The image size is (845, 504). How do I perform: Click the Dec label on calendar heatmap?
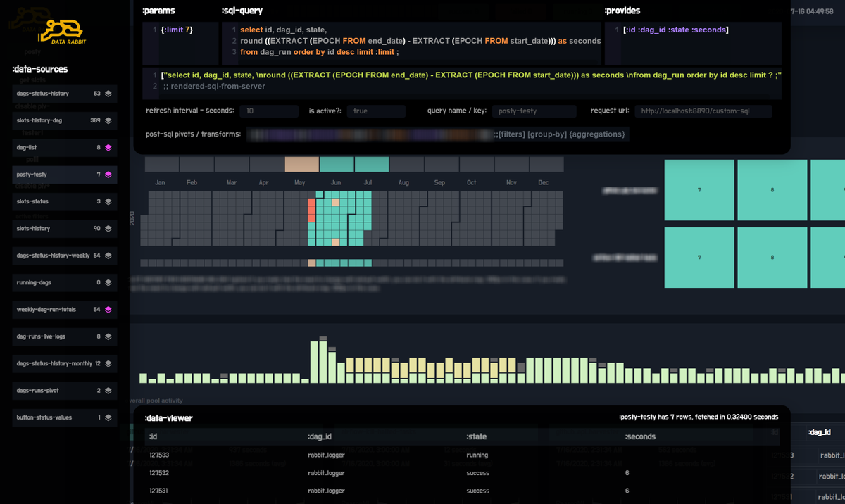543,182
